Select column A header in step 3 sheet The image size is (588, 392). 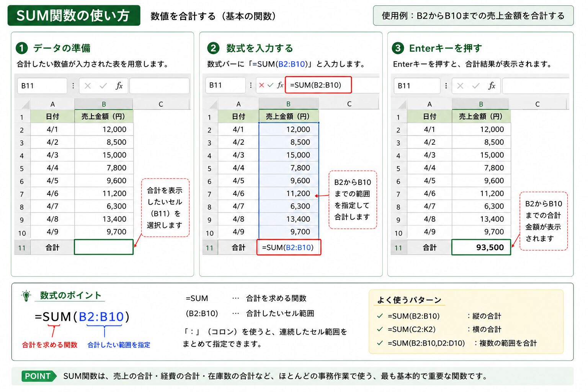click(x=430, y=104)
